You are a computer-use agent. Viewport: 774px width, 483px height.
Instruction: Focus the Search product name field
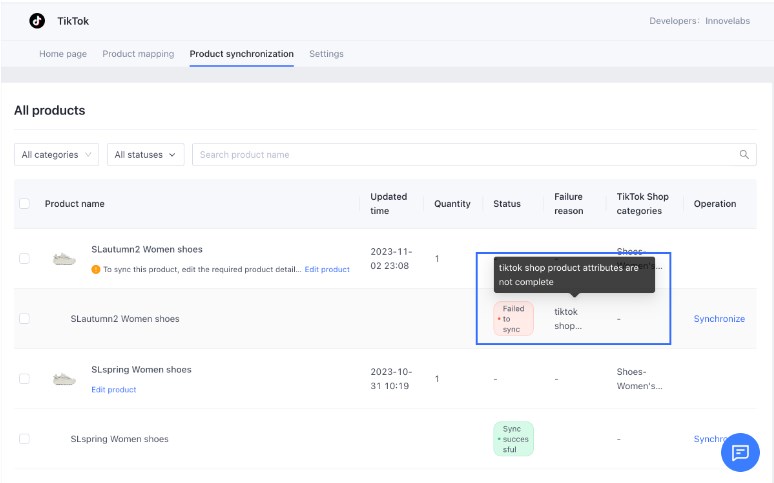[x=460, y=155]
